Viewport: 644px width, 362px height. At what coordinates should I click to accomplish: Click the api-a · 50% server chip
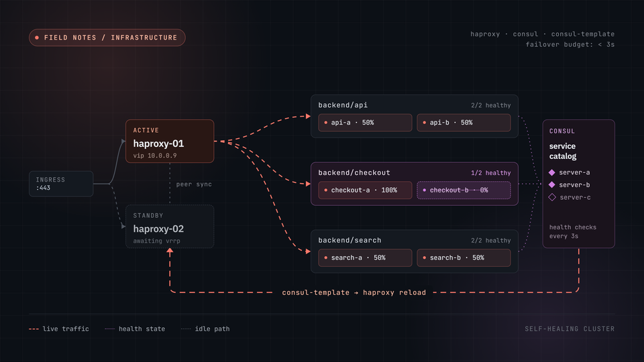tap(365, 123)
